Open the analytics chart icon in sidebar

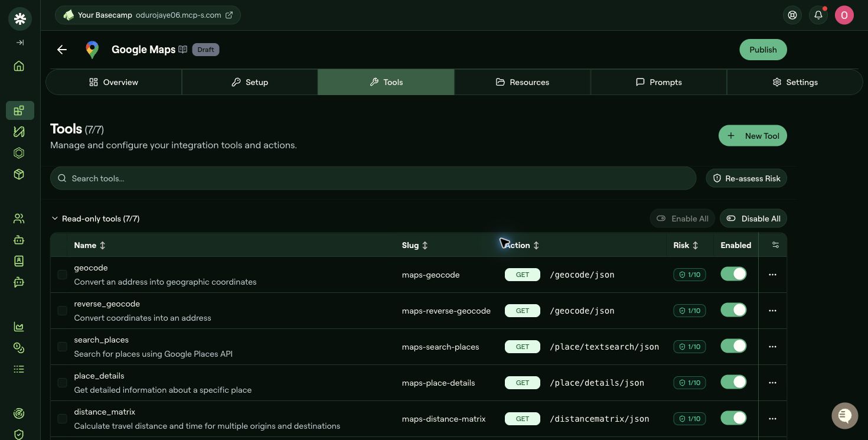(x=19, y=327)
